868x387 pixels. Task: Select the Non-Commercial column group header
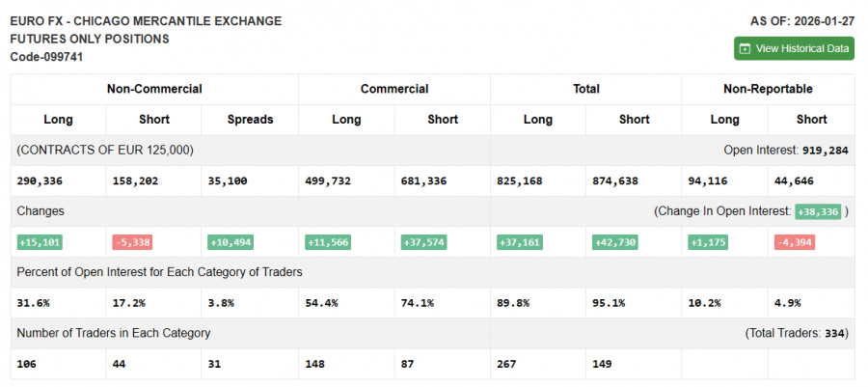click(x=154, y=89)
